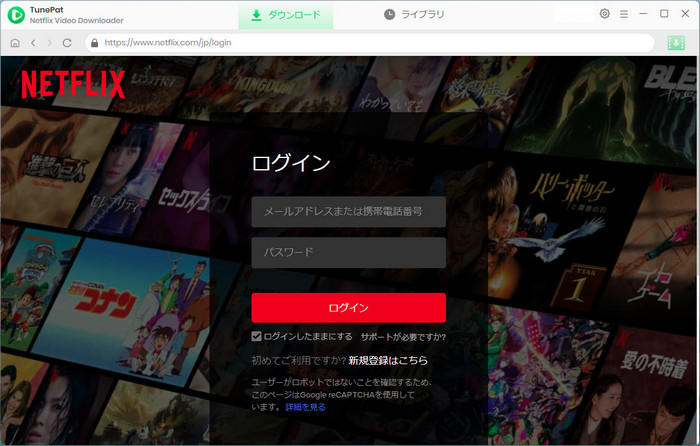Click the URL address bar
The height and width of the screenshot is (446, 700).
point(370,43)
